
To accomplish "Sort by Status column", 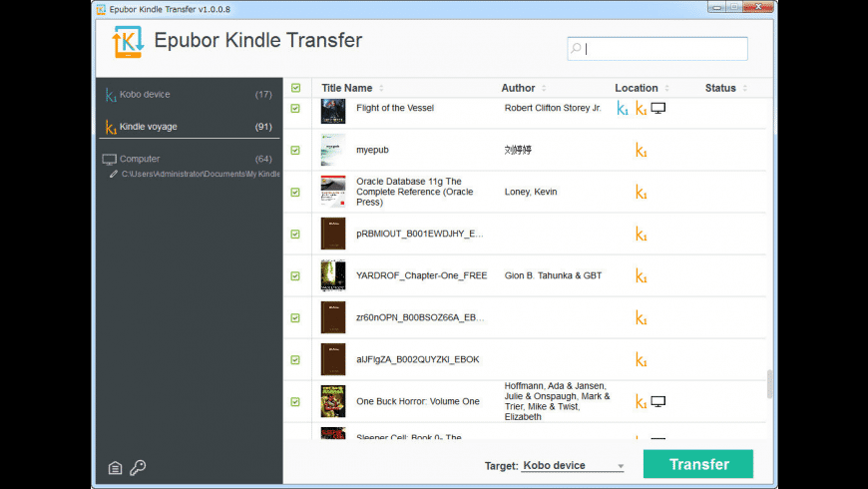I will (725, 88).
